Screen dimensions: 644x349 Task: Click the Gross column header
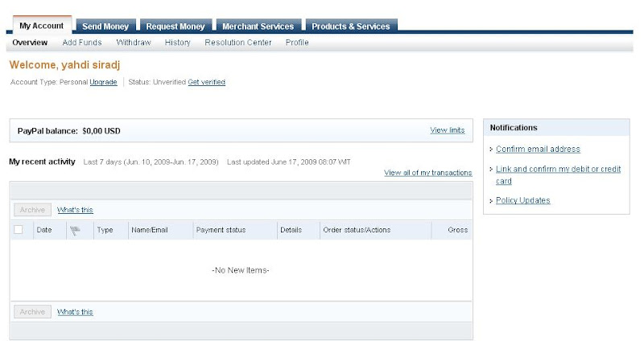tap(457, 230)
